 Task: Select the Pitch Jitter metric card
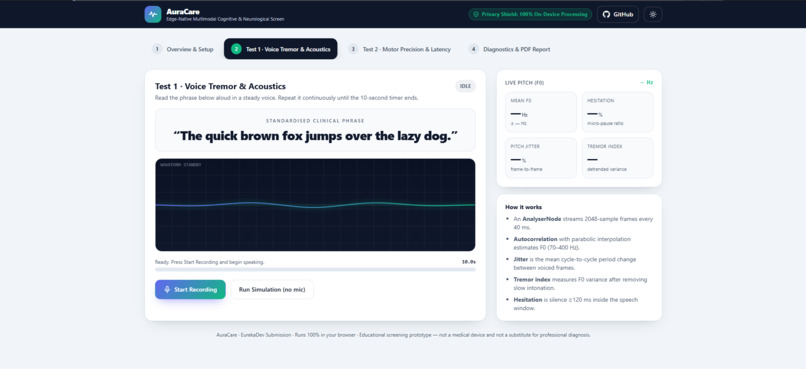coord(541,158)
